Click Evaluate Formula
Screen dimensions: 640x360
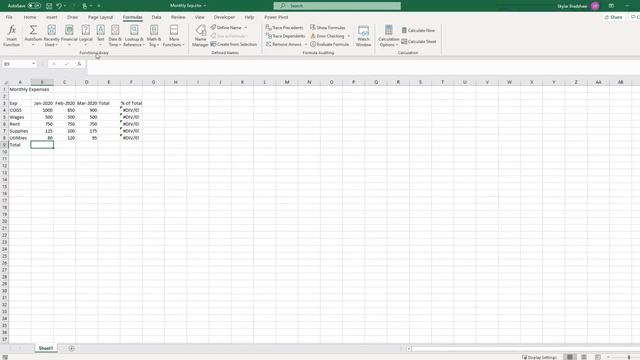coord(329,44)
